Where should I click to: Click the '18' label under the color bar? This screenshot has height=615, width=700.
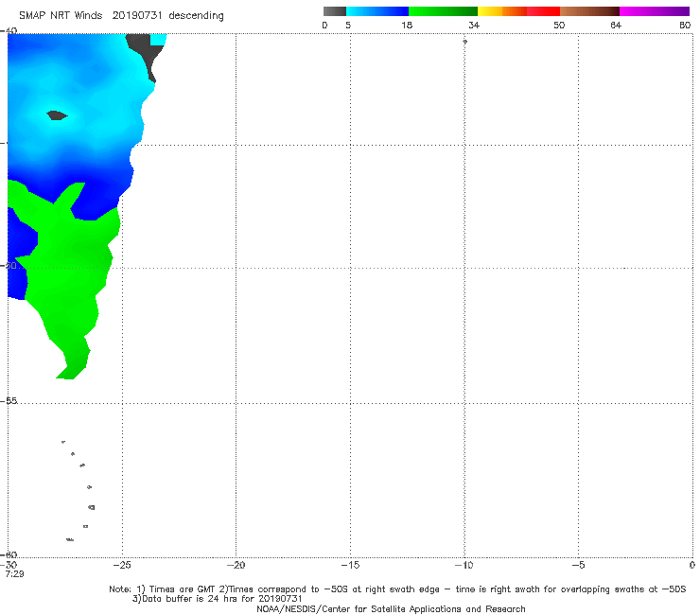[x=407, y=25]
